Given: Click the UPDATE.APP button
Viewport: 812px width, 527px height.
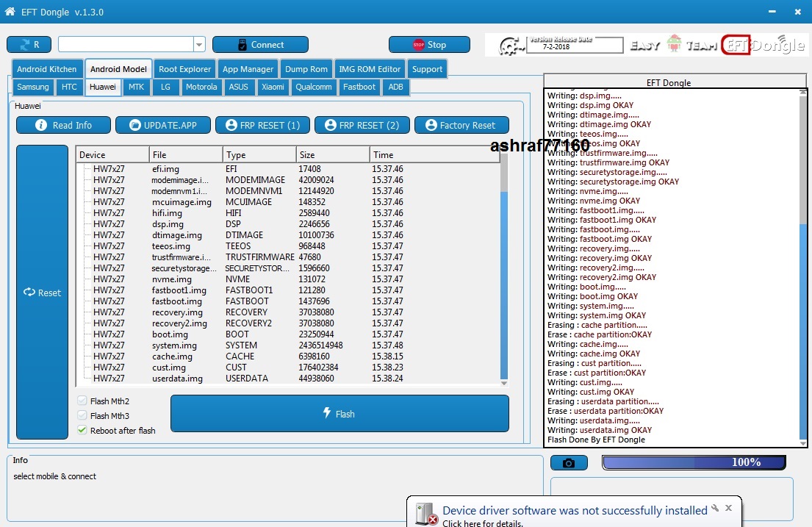Looking at the screenshot, I should [x=163, y=126].
